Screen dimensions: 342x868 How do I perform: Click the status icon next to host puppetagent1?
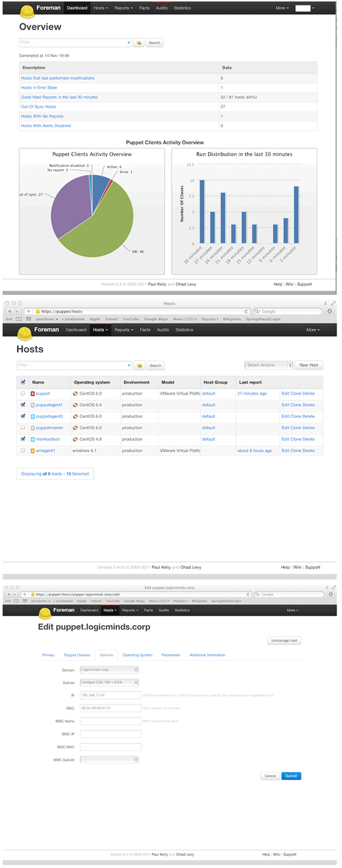tap(33, 405)
